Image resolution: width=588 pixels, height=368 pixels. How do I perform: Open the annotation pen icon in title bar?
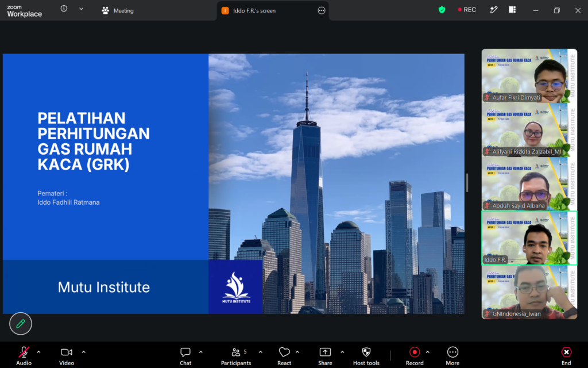tap(493, 10)
